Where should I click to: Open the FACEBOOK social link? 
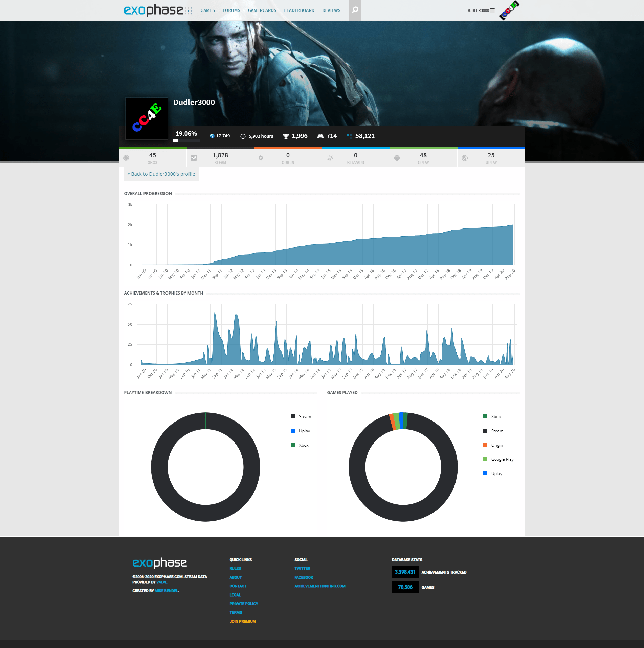(304, 578)
